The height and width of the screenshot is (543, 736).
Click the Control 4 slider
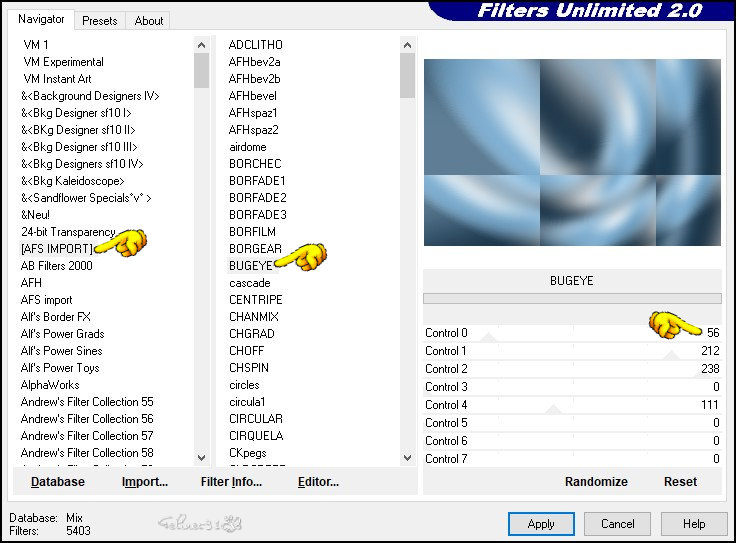(x=572, y=405)
